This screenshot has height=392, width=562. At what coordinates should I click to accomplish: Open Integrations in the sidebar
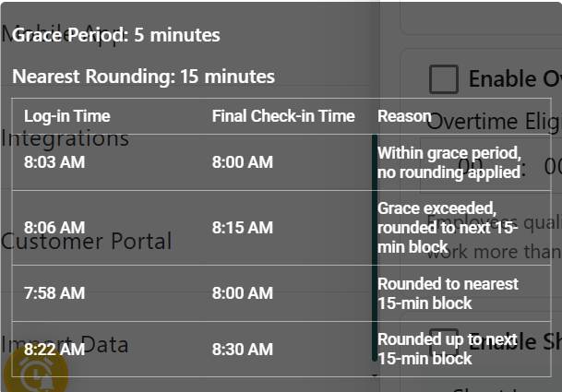pyautogui.click(x=65, y=138)
